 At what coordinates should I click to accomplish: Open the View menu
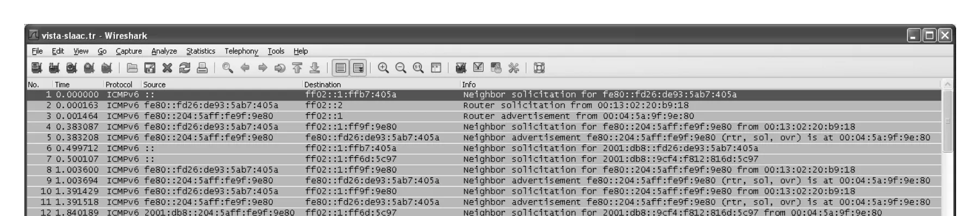point(81,51)
